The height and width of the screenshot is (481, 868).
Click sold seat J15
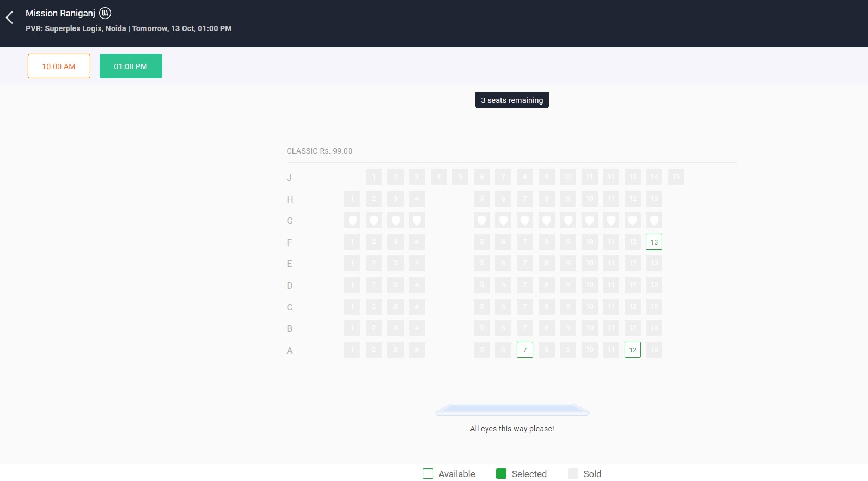pos(675,177)
